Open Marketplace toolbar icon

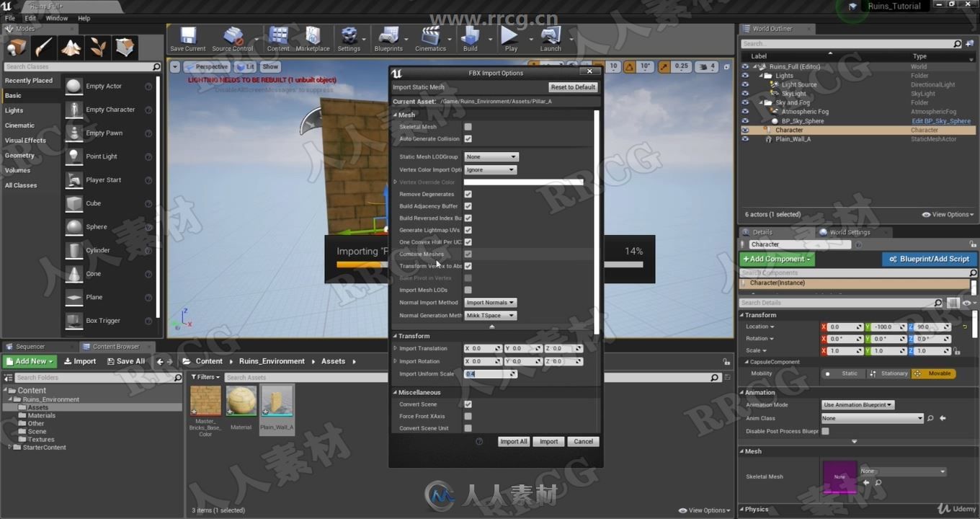coord(313,39)
